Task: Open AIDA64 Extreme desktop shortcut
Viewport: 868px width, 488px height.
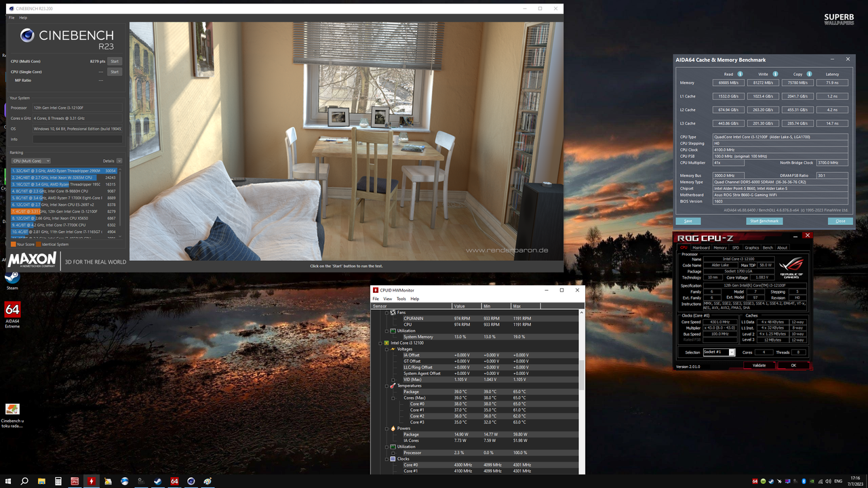Action: pos(12,314)
